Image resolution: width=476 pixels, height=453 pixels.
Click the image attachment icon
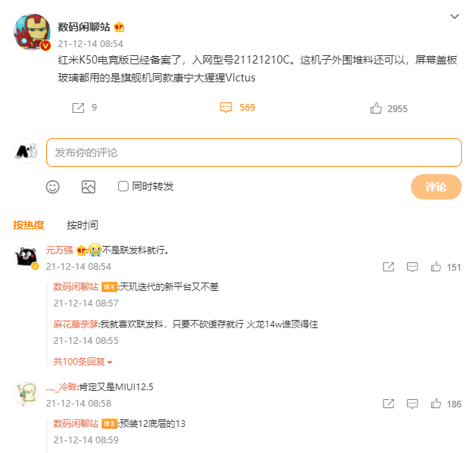(x=88, y=187)
